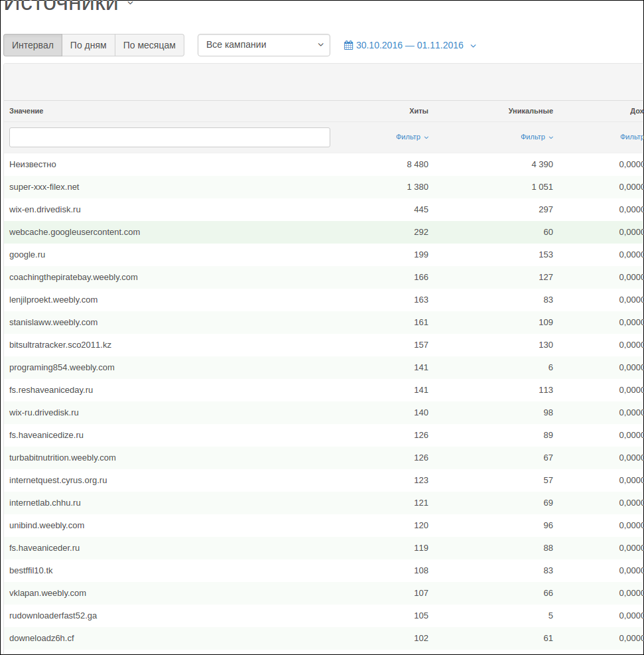Click the unibind.weebly.com source

pyautogui.click(x=46, y=526)
